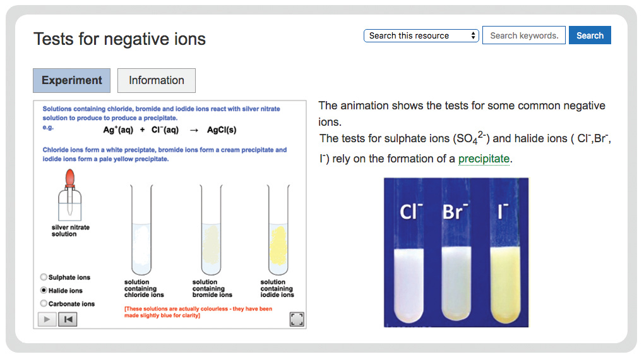
Task: Select the Halide ions radio button
Action: click(44, 290)
